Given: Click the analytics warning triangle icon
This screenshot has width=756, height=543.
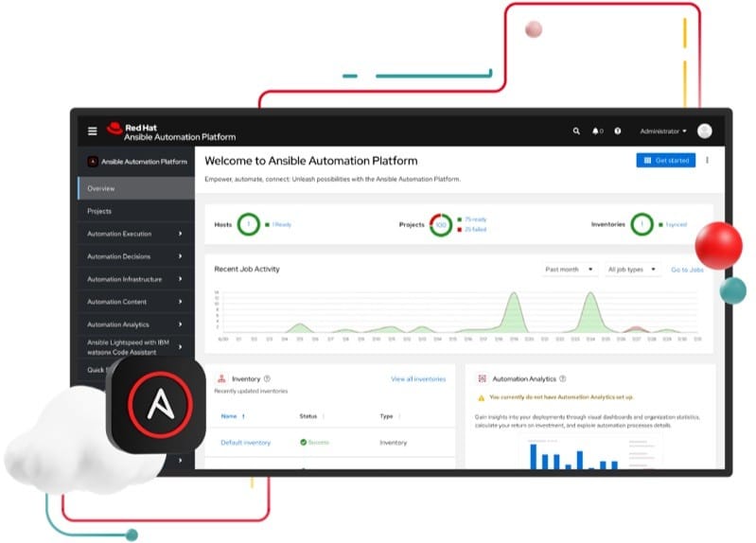Looking at the screenshot, I should coord(481,398).
